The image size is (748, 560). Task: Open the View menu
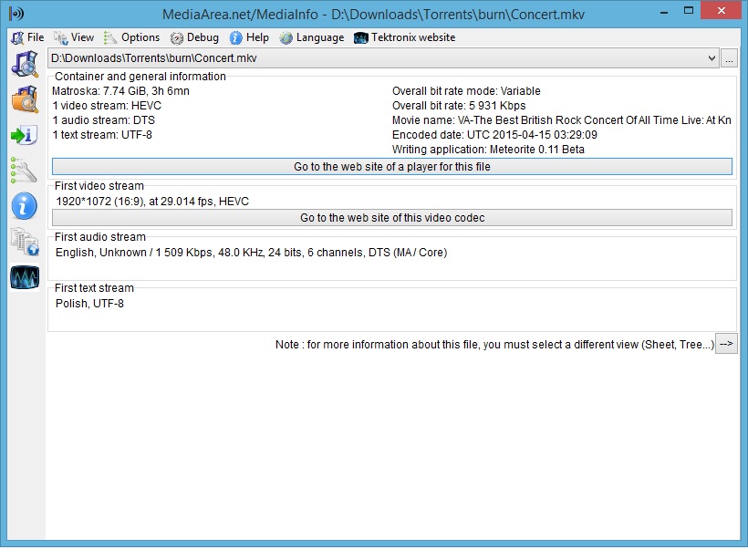tap(74, 37)
